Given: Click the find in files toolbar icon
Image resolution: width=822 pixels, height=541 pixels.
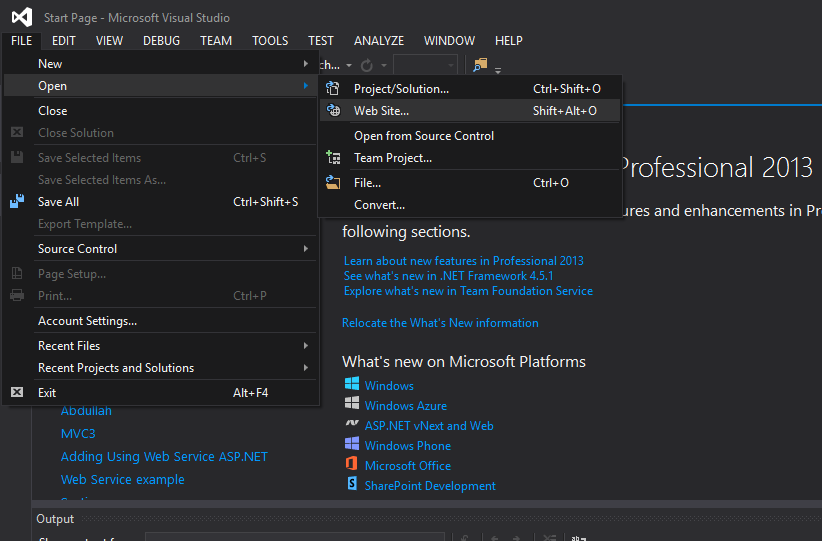Looking at the screenshot, I should click(x=480, y=65).
